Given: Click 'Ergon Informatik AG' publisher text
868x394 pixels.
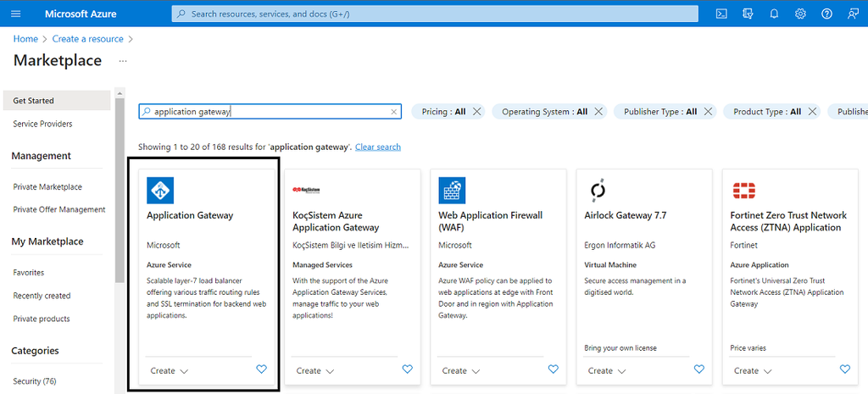Looking at the screenshot, I should tap(618, 245).
